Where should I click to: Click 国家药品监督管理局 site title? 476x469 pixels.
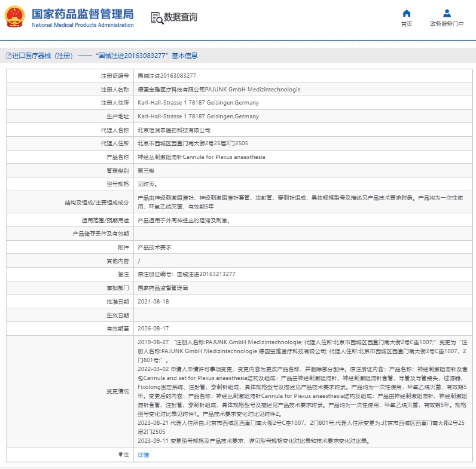(x=83, y=14)
